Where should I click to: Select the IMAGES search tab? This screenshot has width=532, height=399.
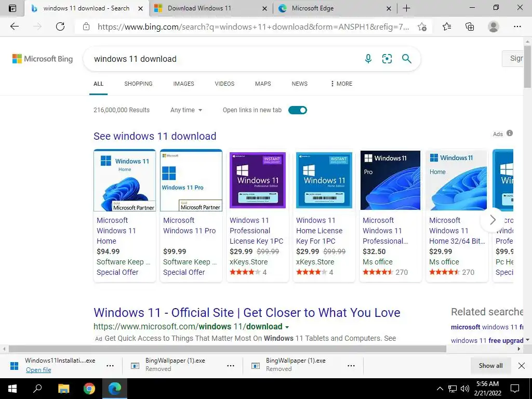point(183,84)
